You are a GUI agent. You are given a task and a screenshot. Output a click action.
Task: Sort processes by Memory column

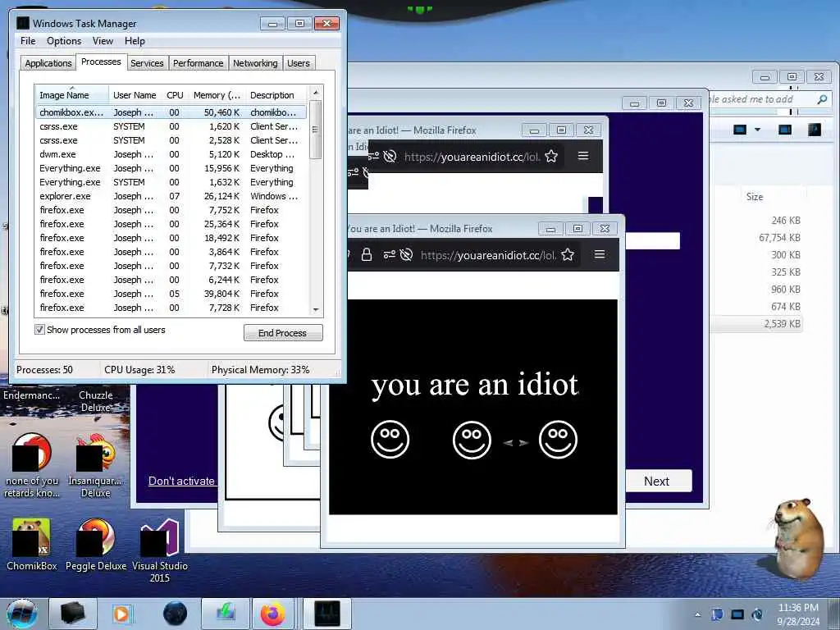[x=217, y=95]
